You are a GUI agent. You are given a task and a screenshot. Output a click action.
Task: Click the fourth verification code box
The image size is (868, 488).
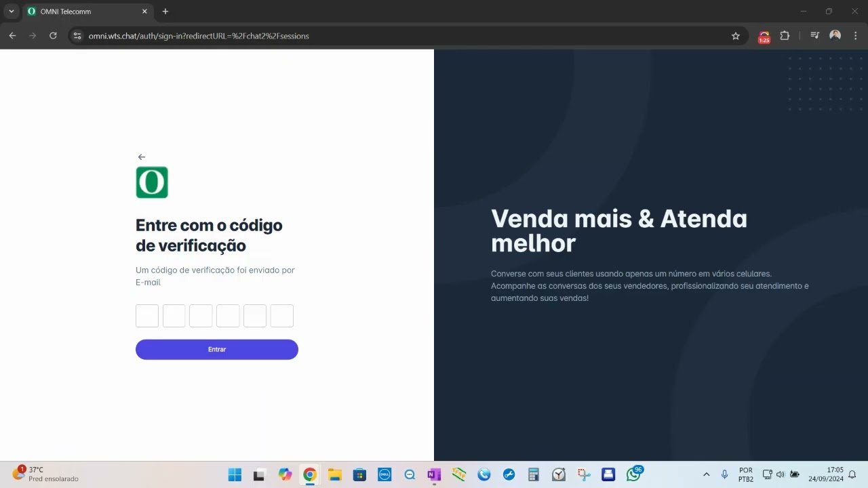click(228, 316)
